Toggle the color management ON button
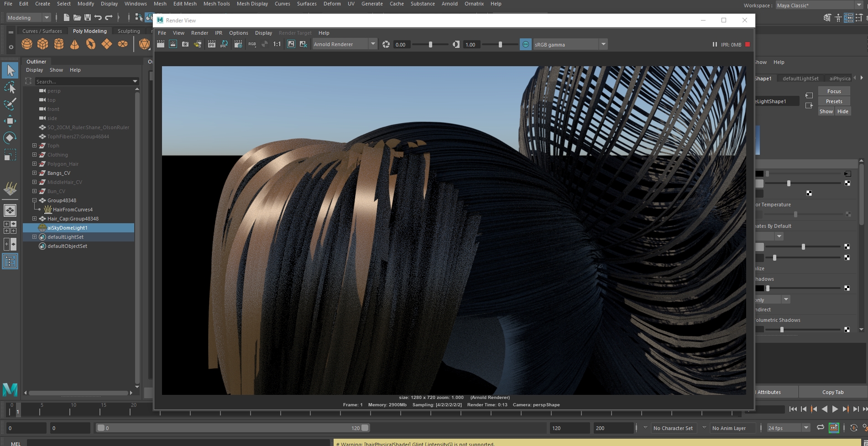 (x=526, y=44)
